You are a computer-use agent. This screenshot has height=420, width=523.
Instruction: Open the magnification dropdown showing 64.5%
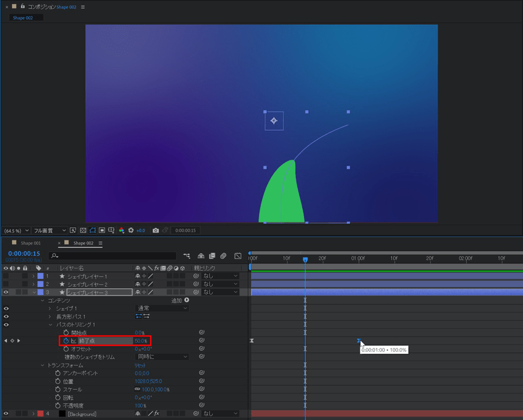(x=16, y=231)
